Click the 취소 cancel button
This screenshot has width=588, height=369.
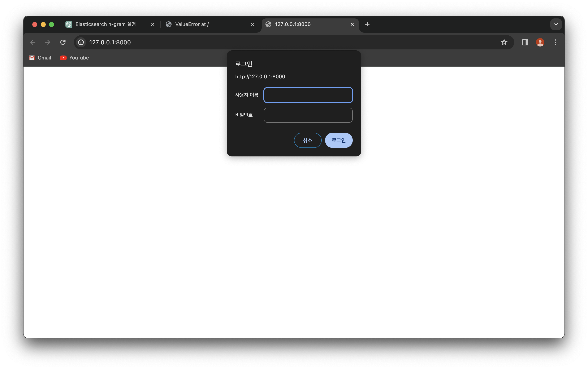pyautogui.click(x=308, y=140)
